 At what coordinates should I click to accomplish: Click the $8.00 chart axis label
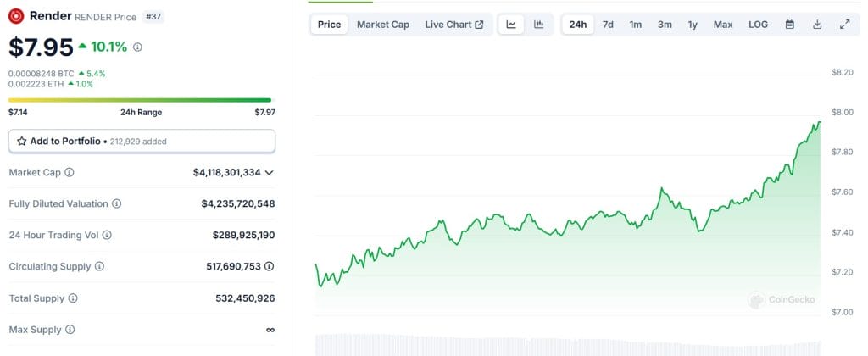click(x=842, y=113)
